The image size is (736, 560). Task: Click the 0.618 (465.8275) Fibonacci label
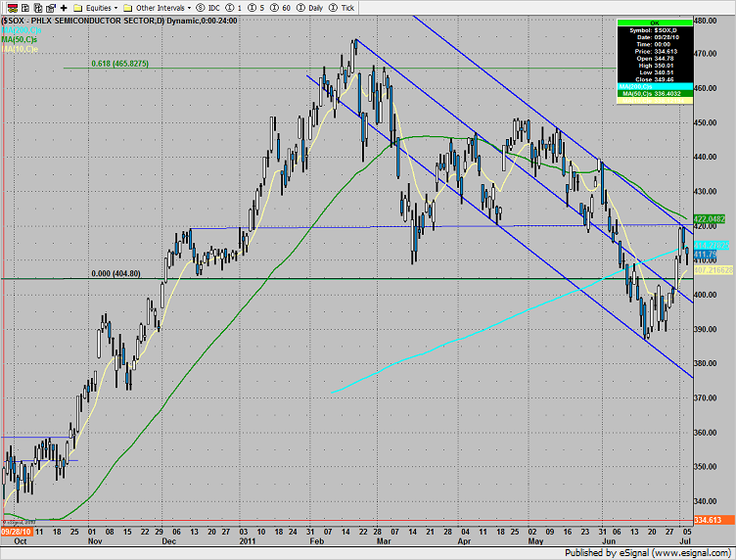coord(120,64)
